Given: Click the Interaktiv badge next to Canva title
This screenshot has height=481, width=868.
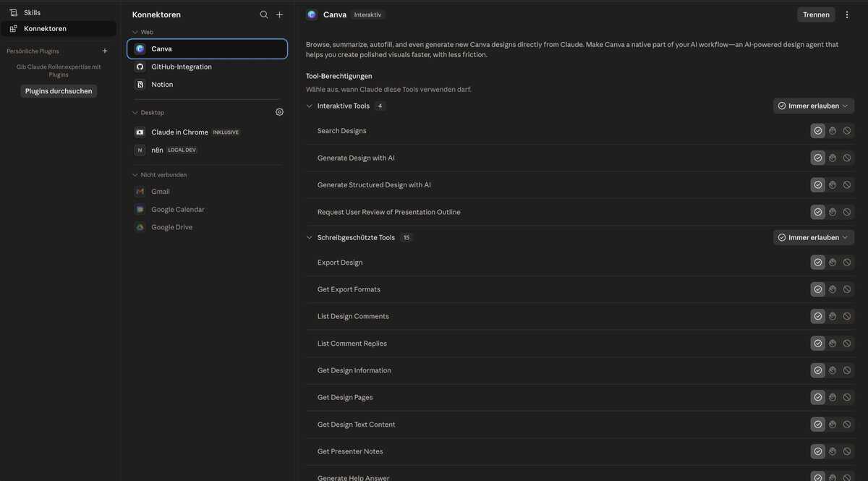Looking at the screenshot, I should click(x=367, y=14).
